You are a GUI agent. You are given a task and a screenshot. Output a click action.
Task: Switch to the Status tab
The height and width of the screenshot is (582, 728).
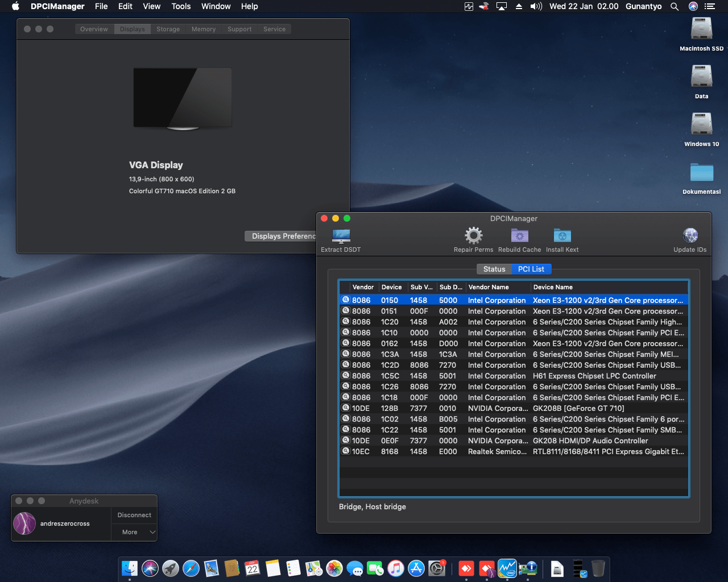(x=494, y=269)
